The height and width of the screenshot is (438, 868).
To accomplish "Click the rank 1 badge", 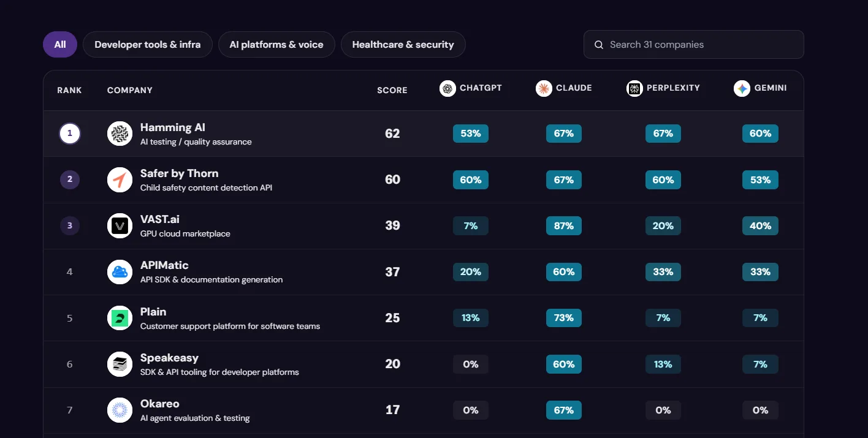I will [70, 133].
